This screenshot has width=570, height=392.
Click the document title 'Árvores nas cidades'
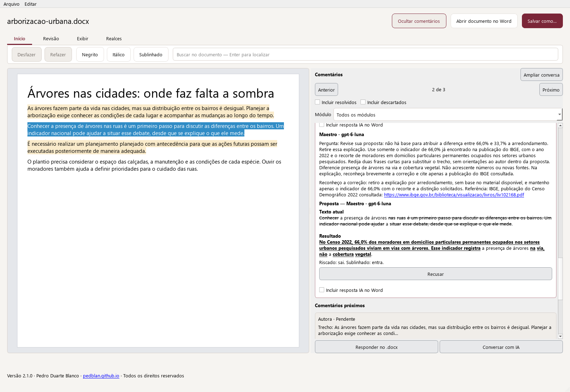coord(151,93)
